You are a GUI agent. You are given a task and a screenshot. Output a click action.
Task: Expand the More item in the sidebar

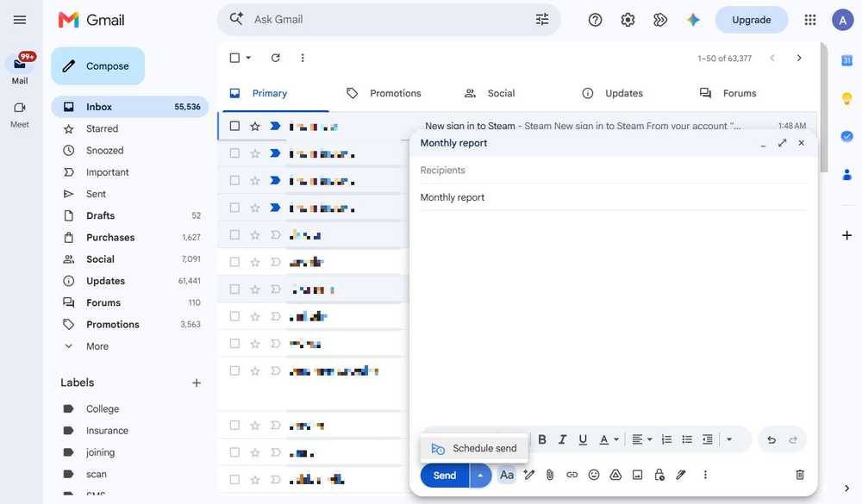pos(97,346)
